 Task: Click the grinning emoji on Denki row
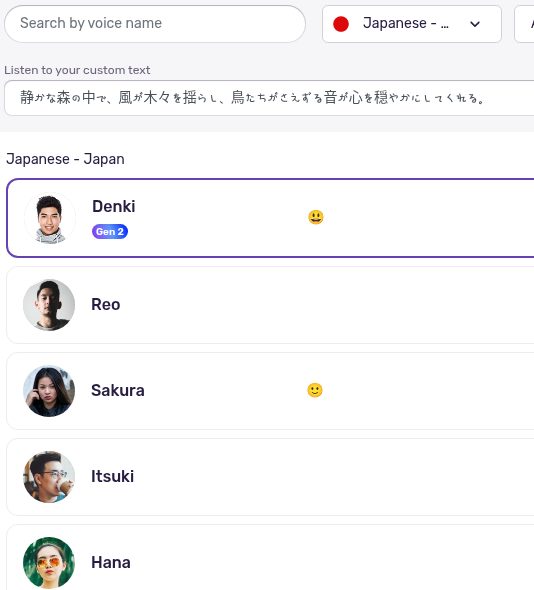tap(316, 217)
